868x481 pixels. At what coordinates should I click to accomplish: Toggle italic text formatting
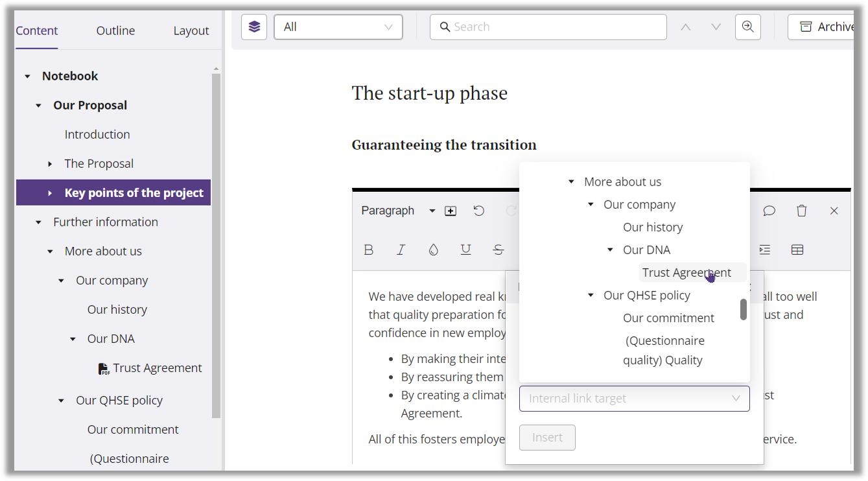(x=401, y=250)
